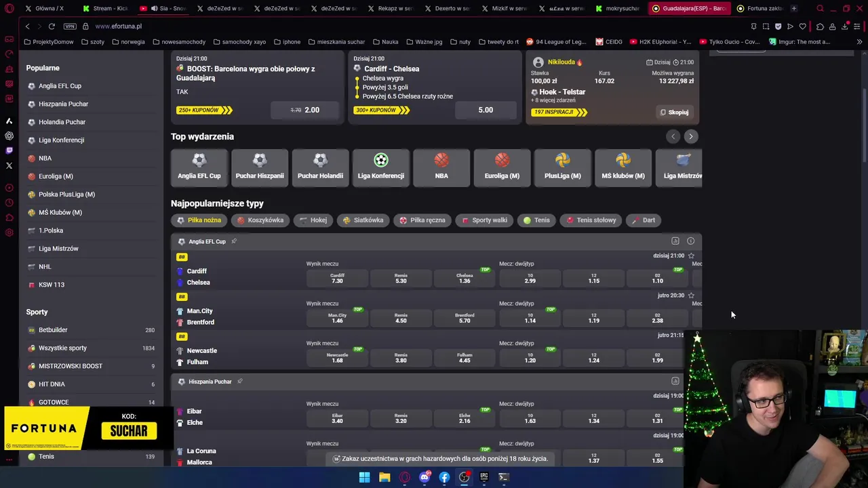This screenshot has height=488, width=868.
Task: Pin the Hiszpania Puchar league
Action: 239,381
